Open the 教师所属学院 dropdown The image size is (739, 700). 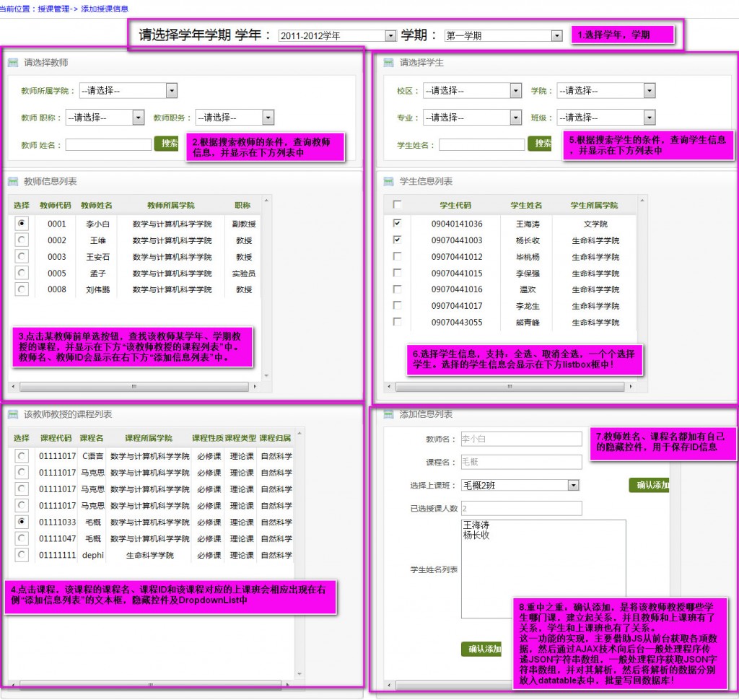pos(128,90)
